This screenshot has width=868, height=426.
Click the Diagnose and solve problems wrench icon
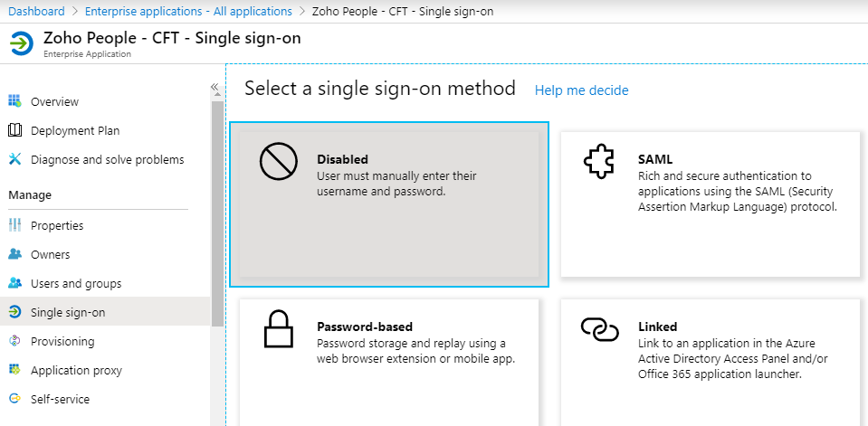pyautogui.click(x=15, y=159)
